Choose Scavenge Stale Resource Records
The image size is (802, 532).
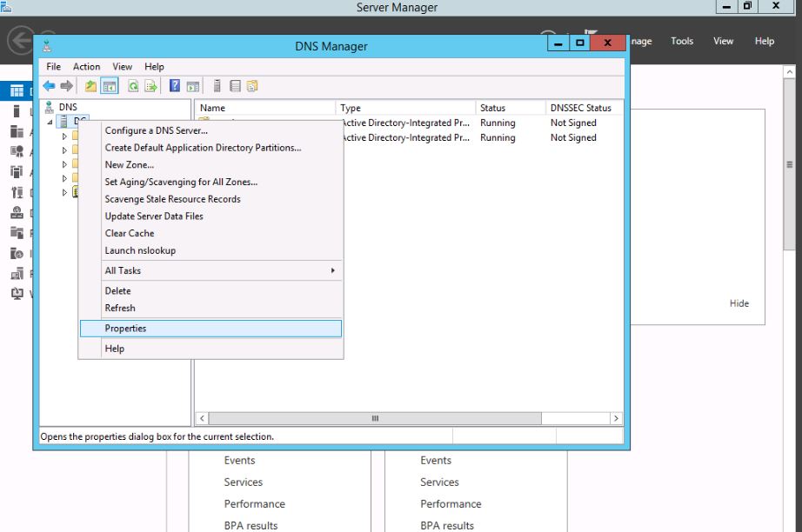click(x=211, y=199)
